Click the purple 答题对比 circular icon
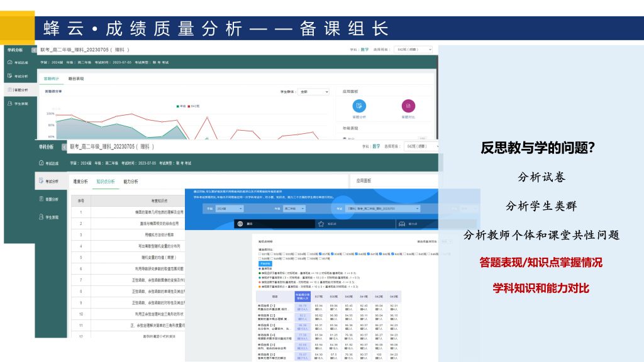 408,106
